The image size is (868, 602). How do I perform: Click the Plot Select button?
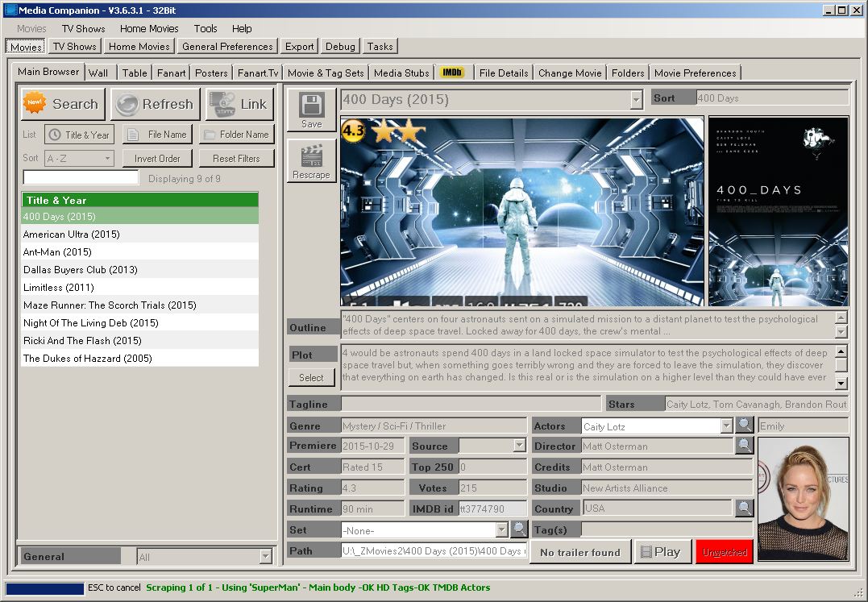(x=311, y=377)
